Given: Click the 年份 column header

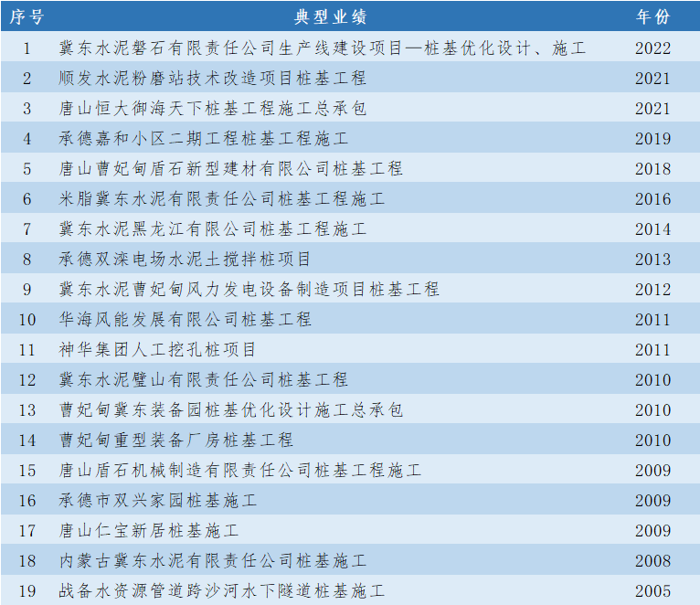Looking at the screenshot, I should [652, 17].
